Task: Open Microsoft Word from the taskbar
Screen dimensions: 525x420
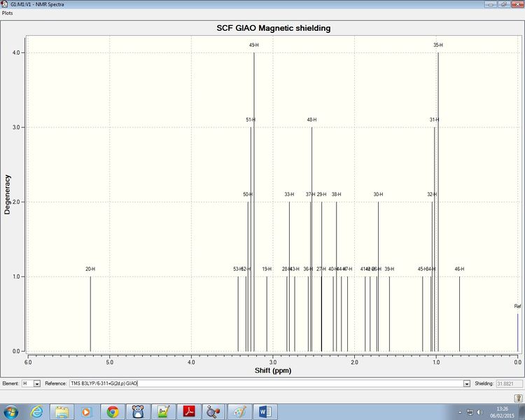Action: click(x=265, y=412)
